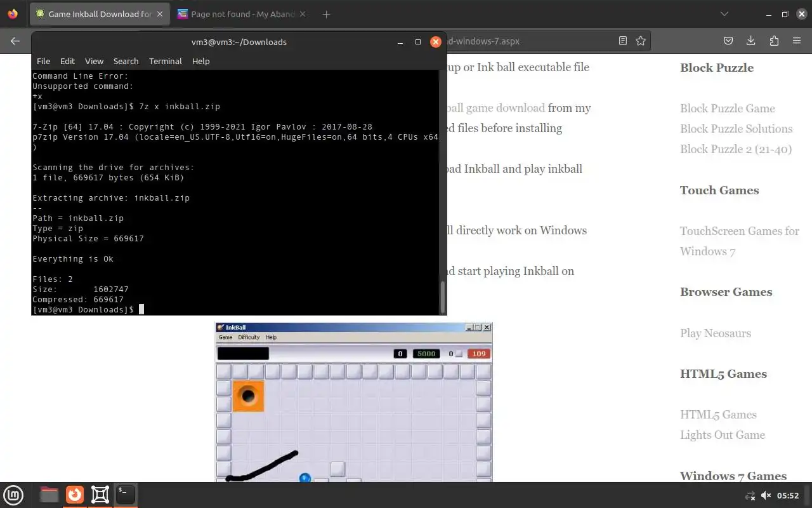Click the Block Puzzle heading
The width and height of the screenshot is (812, 508).
coord(717,68)
